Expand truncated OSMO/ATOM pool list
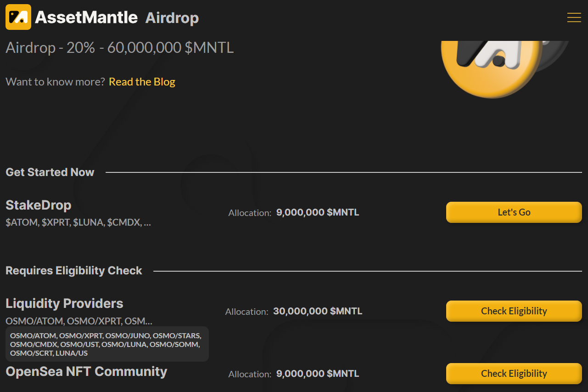Screen dimensions: 588x392 point(79,321)
